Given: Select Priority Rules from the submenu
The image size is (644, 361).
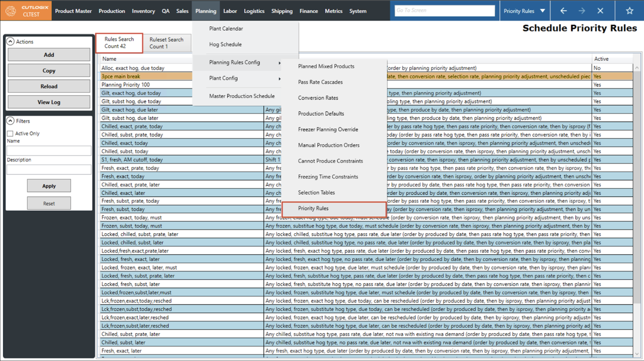Looking at the screenshot, I should [313, 208].
